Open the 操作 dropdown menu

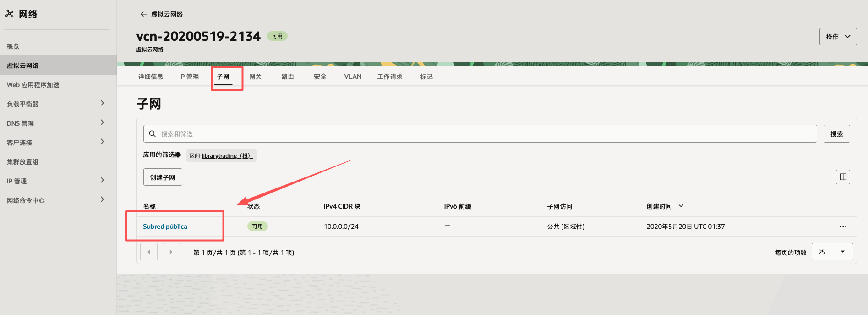[x=838, y=37]
